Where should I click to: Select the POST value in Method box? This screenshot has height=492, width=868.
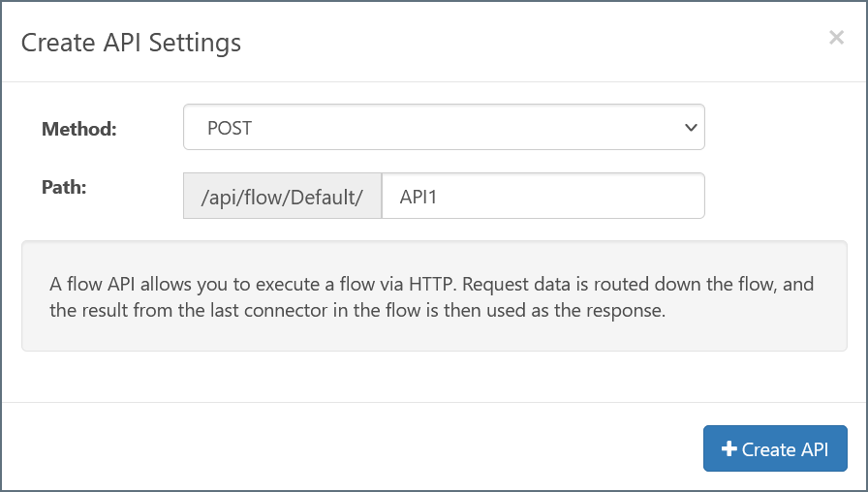click(x=230, y=128)
